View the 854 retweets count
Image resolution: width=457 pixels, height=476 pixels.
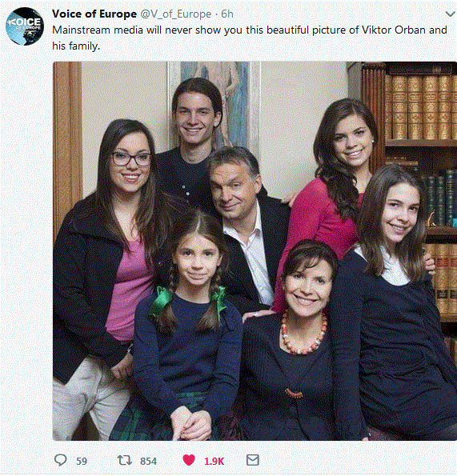[148, 461]
